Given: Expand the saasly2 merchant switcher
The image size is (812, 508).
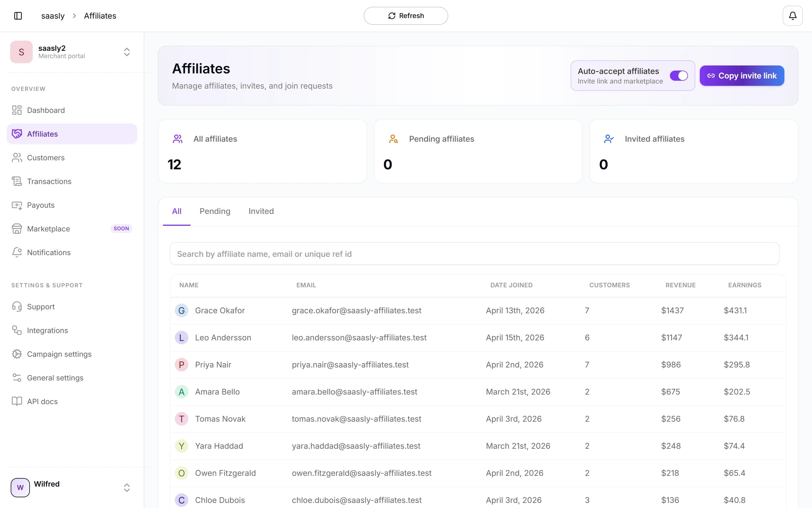Looking at the screenshot, I should (x=127, y=52).
